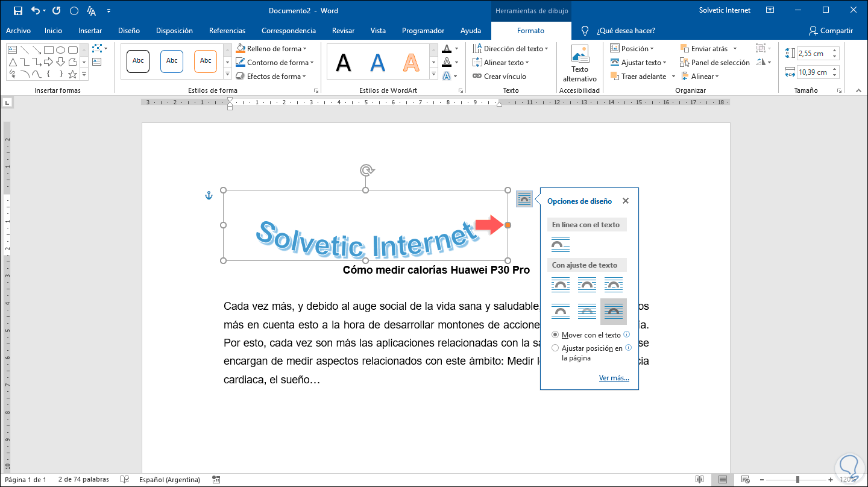This screenshot has width=868, height=487.
Task: Select the right arrow shape in gallery
Action: pyautogui.click(x=49, y=62)
